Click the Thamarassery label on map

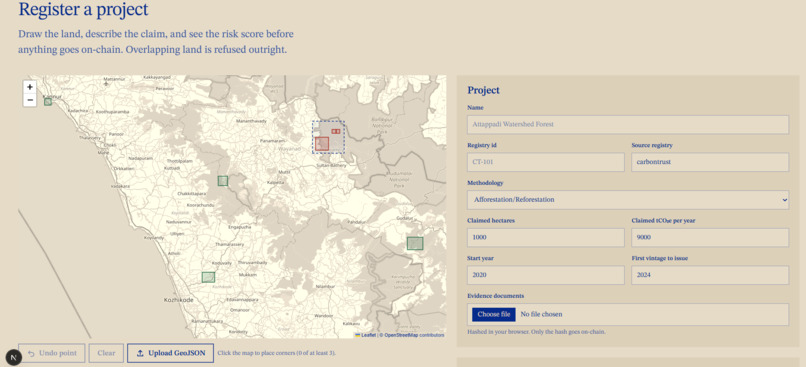[x=230, y=245]
